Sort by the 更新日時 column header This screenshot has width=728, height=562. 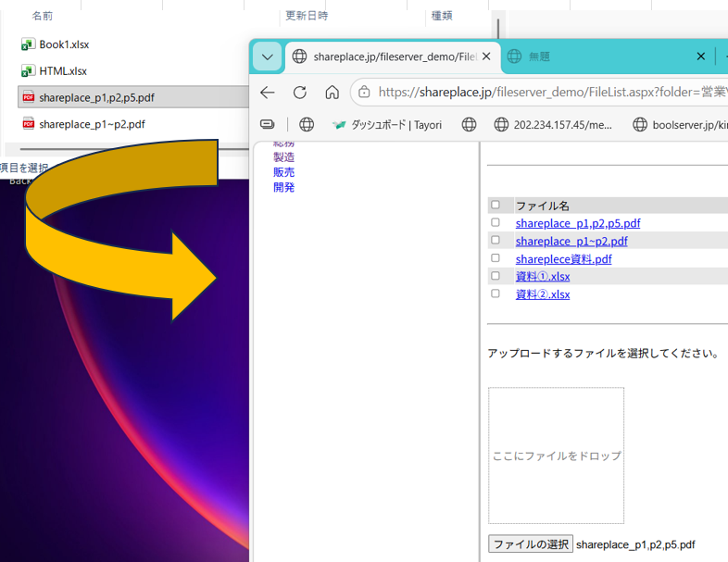[x=307, y=16]
